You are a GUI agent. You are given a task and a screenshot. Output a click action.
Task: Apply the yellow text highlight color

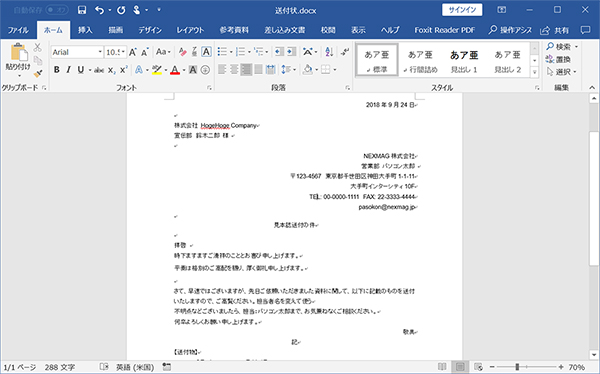pos(157,70)
